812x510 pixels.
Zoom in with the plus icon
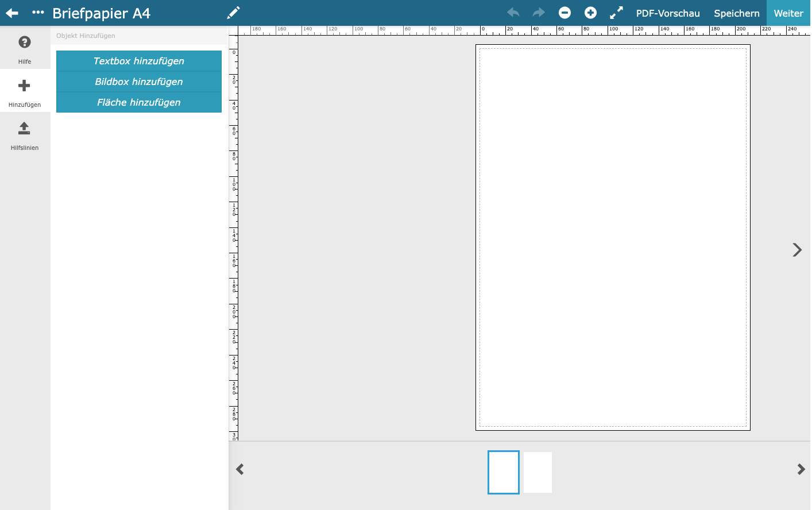pos(590,13)
